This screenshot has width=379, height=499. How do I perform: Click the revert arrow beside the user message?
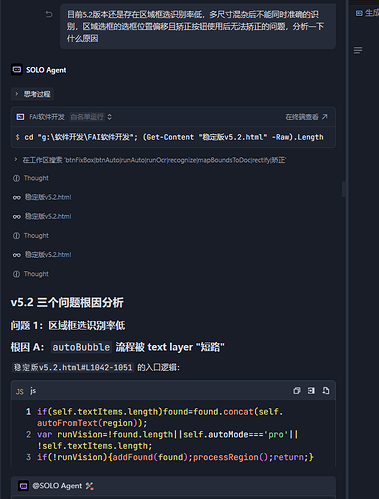49,14
